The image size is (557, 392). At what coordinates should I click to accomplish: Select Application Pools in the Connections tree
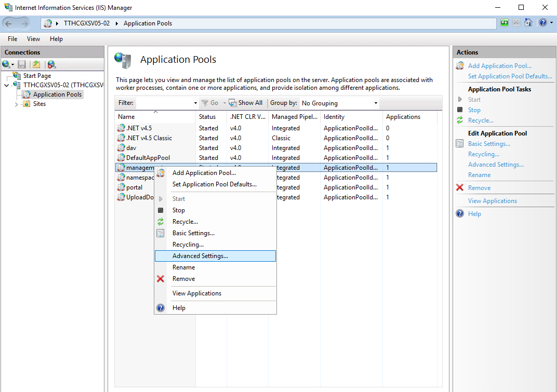click(57, 94)
